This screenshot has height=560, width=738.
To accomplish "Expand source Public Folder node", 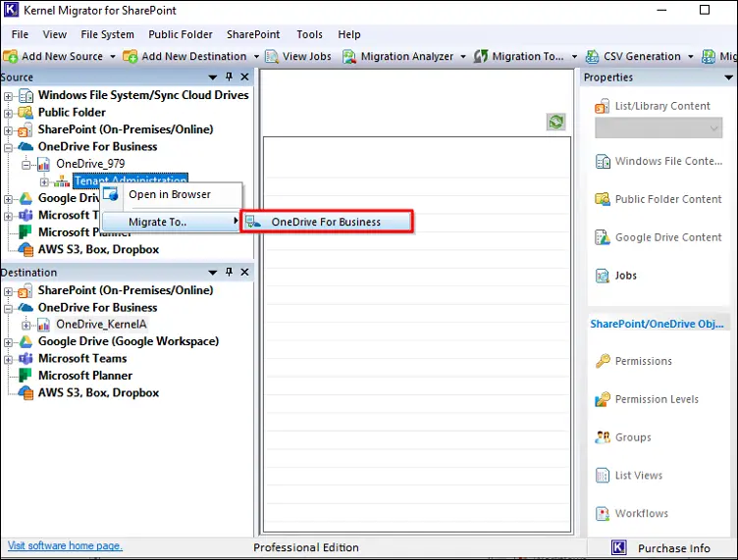I will coord(8,114).
